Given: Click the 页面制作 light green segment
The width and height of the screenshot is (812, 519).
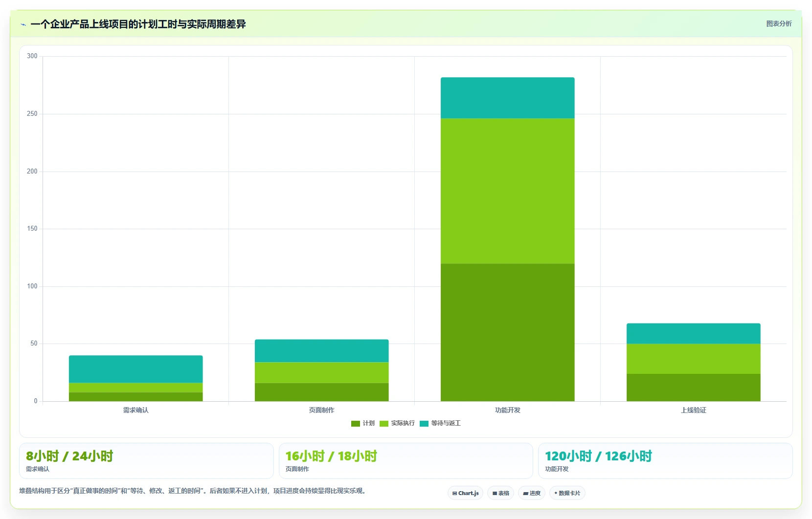Looking at the screenshot, I should tap(322, 372).
